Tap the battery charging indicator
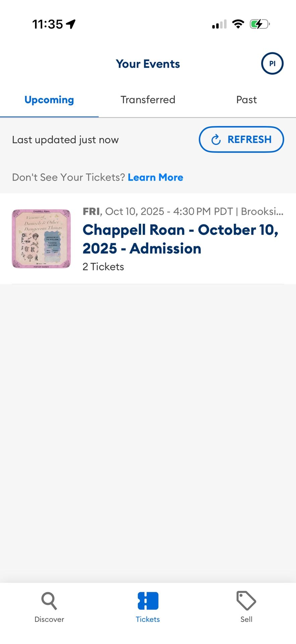The height and width of the screenshot is (644, 296). pyautogui.click(x=259, y=24)
